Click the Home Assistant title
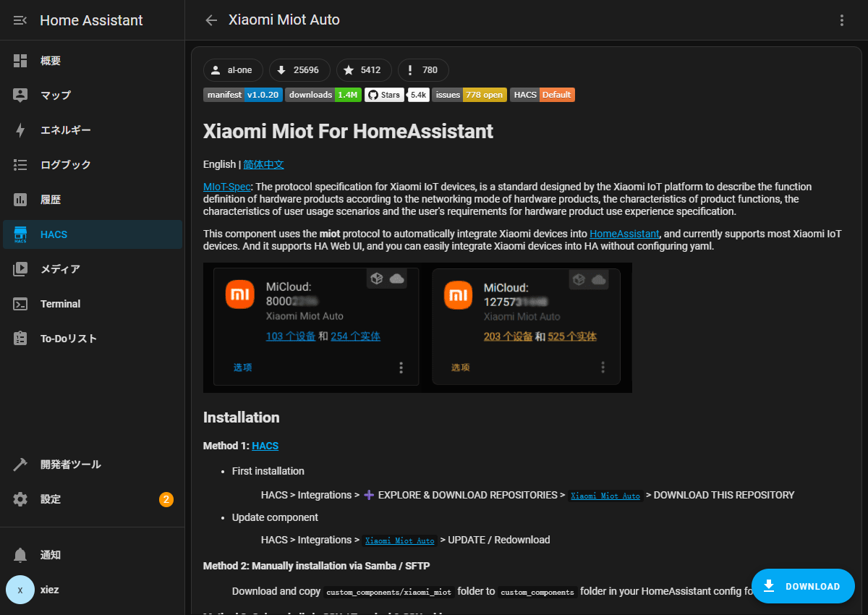This screenshot has height=615, width=868. (91, 20)
